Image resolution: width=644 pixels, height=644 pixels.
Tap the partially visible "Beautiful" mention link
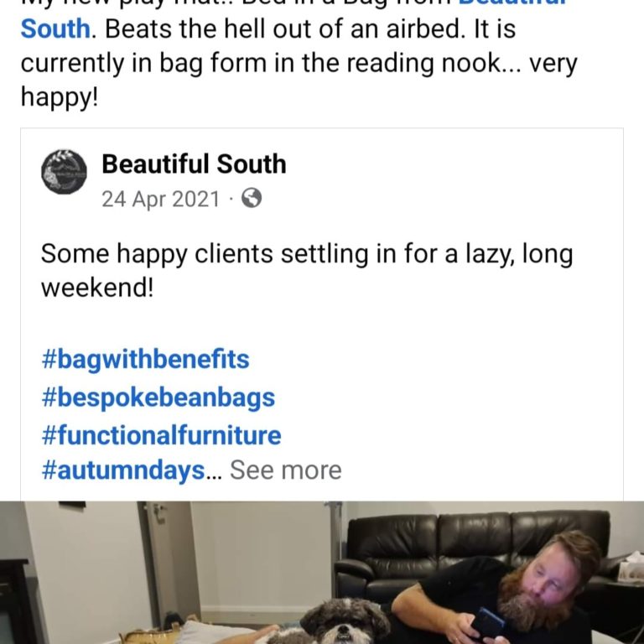512,3
